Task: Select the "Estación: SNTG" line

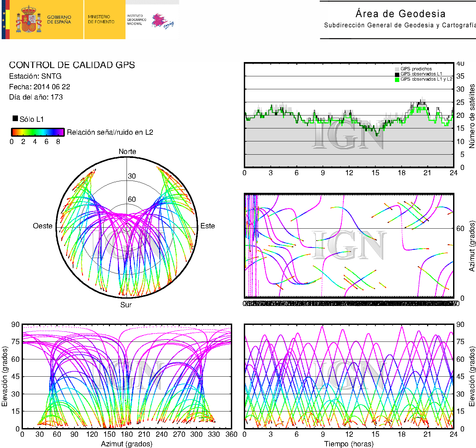Action: [x=35, y=76]
